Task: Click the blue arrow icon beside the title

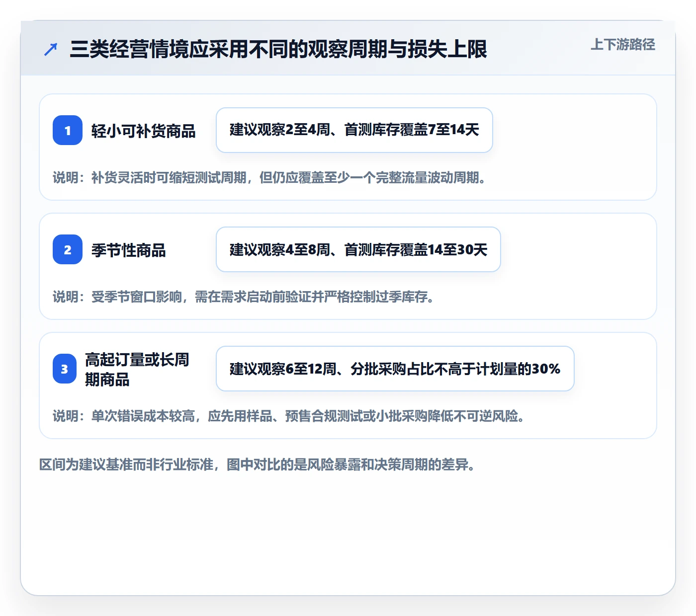Action: click(51, 49)
